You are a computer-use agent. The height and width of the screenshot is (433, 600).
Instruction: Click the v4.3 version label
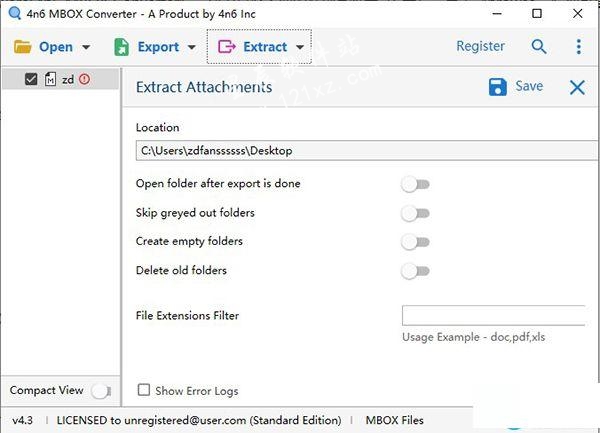tap(23, 420)
